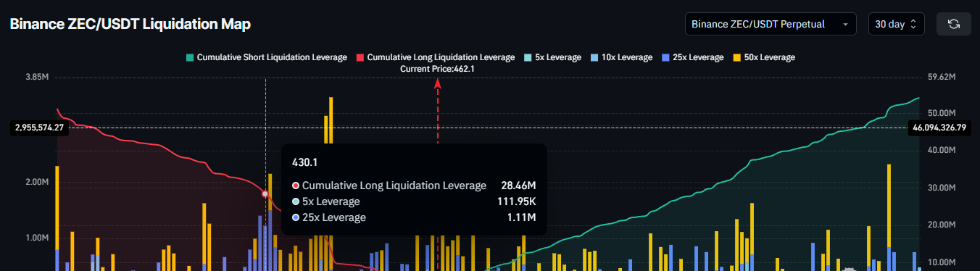Click the green Cumulative Short legend swatch
The height and width of the screenshot is (271, 980).
click(x=190, y=57)
